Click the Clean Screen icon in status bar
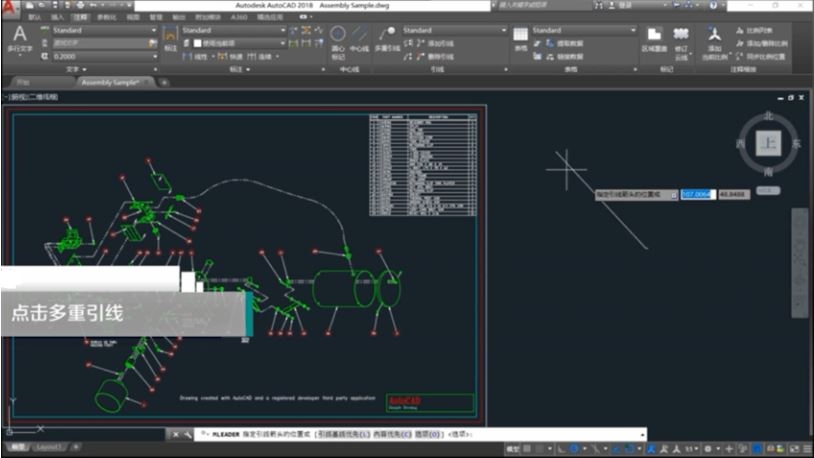This screenshot has height=458, width=814. (794, 449)
